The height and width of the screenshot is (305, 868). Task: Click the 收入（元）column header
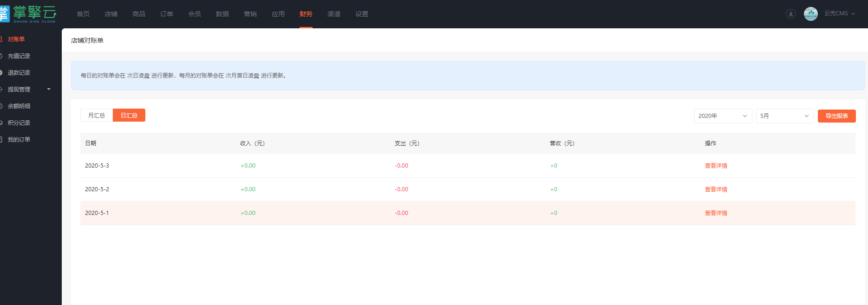[252, 143]
